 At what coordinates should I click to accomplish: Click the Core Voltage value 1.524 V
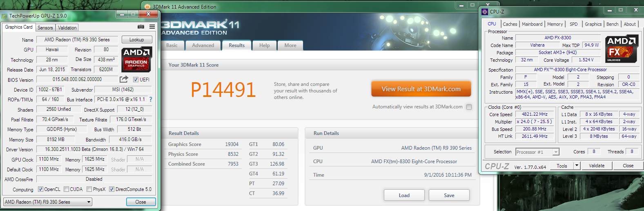coord(586,60)
